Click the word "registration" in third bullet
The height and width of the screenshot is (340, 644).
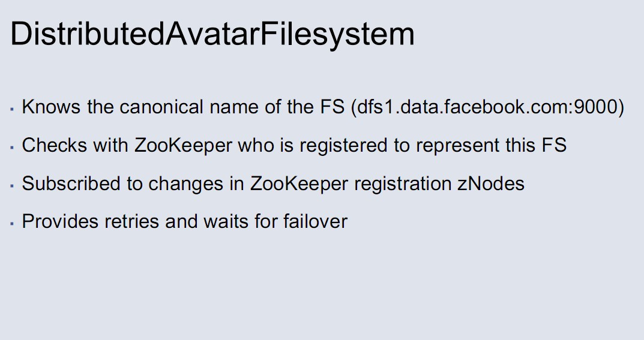402,183
